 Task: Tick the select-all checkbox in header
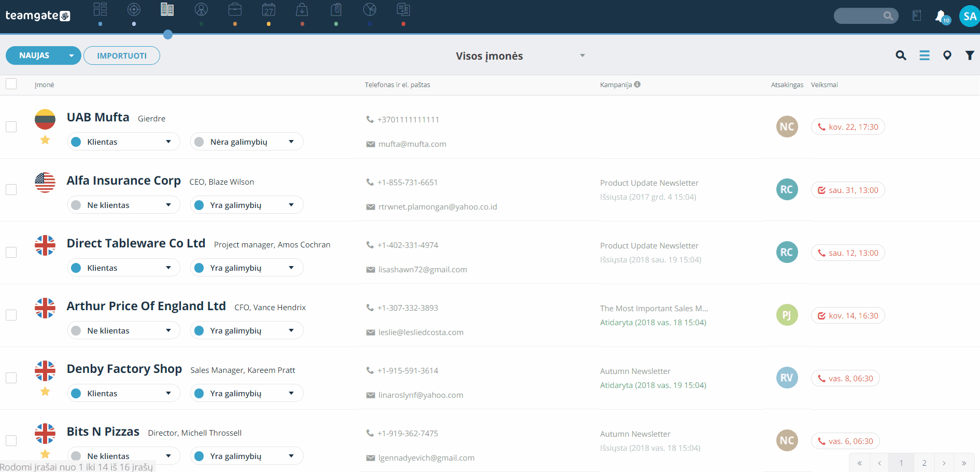point(11,84)
